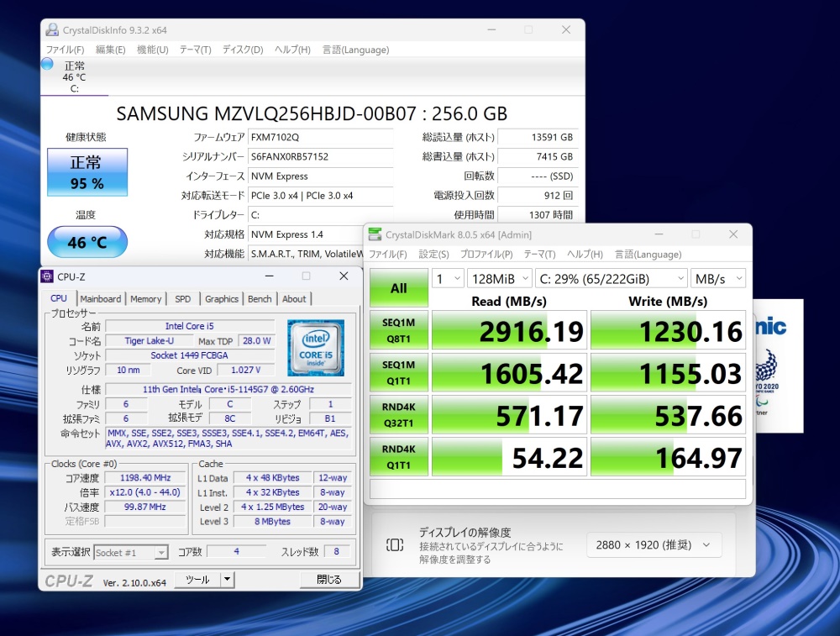
Task: Open the test count dropdown showing 1
Action: pyautogui.click(x=448, y=279)
